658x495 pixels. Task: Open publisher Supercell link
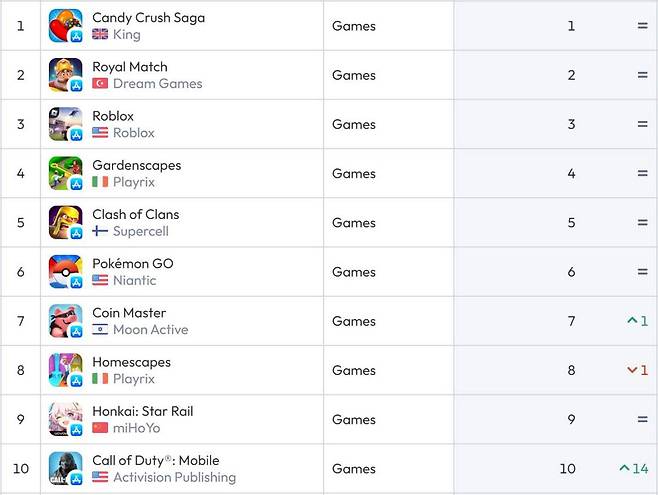140,231
